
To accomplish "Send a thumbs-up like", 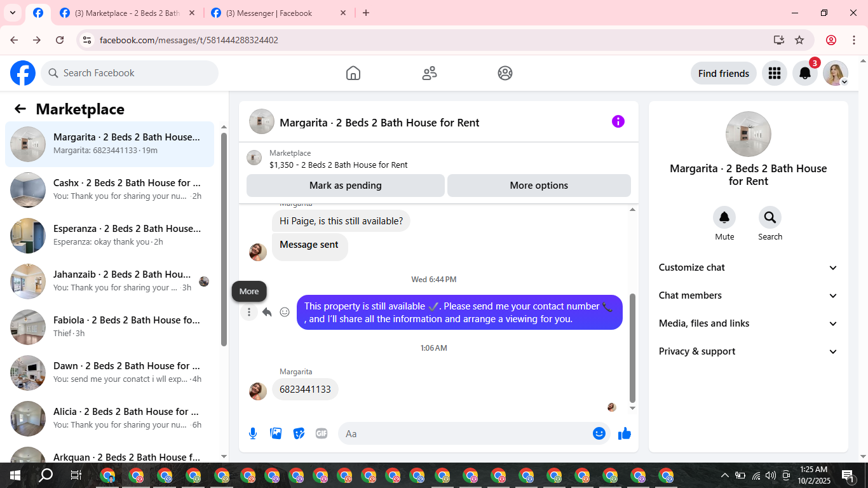I will [625, 433].
